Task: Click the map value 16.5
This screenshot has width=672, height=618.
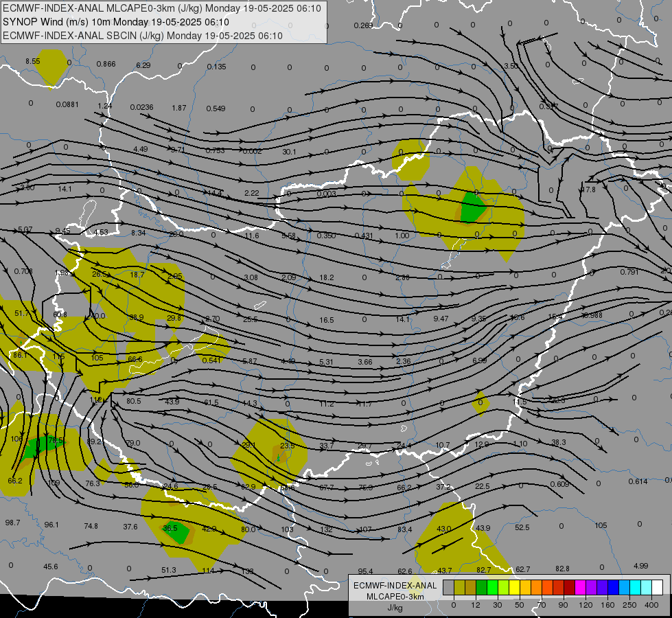Action: (x=327, y=320)
